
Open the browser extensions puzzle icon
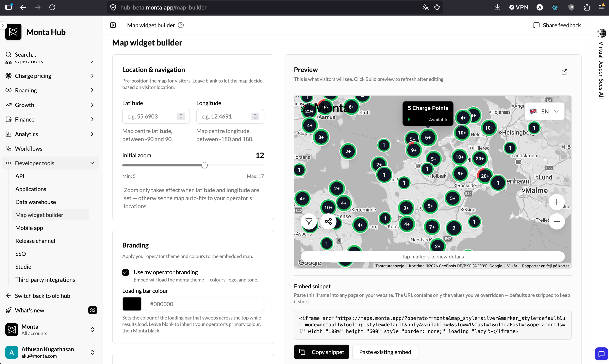[587, 7]
